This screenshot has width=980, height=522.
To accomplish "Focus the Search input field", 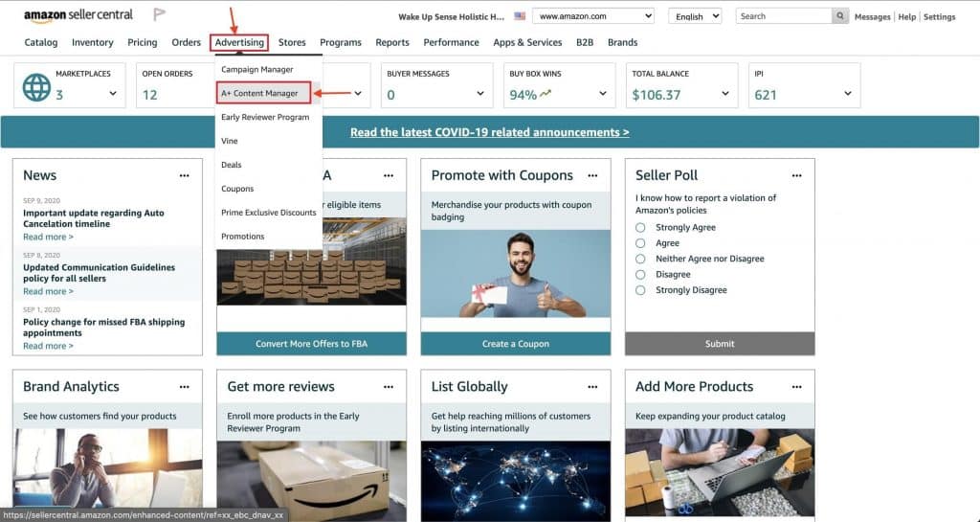I will pos(784,16).
